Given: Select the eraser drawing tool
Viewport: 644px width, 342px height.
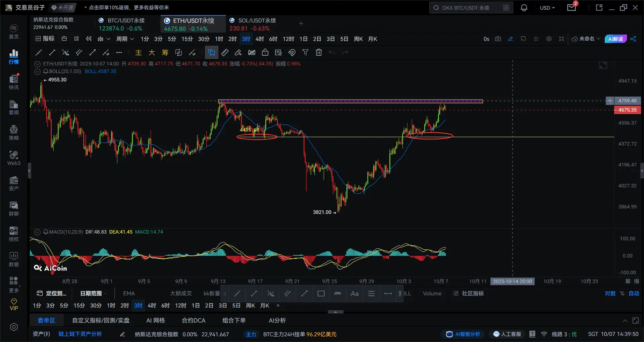Looking at the screenshot, I should tap(238, 52).
